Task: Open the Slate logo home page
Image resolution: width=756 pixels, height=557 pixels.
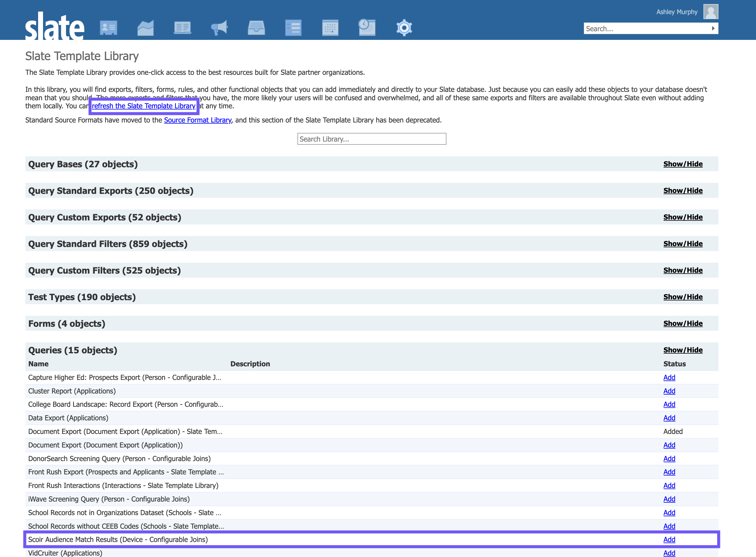Action: (x=55, y=26)
